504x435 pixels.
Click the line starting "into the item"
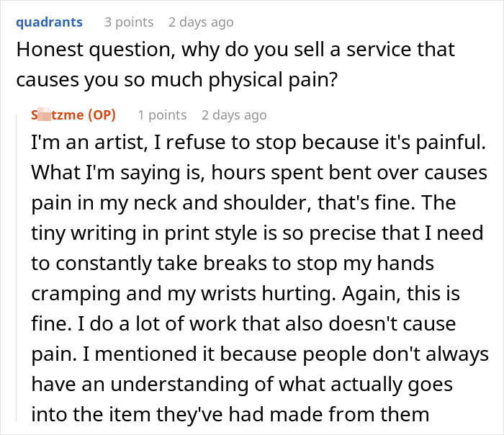230,415
